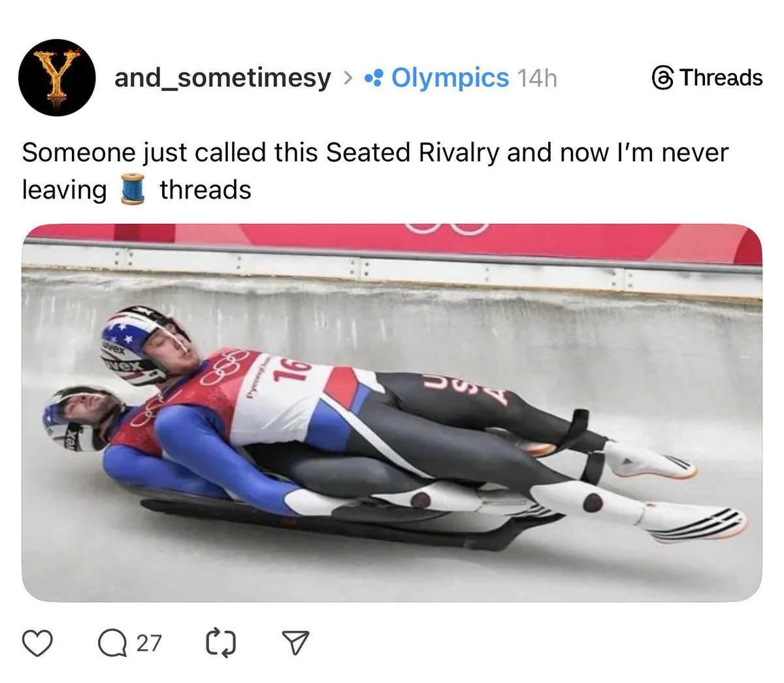Open the Olympics community link
Screen dimensions: 784x683
449,78
